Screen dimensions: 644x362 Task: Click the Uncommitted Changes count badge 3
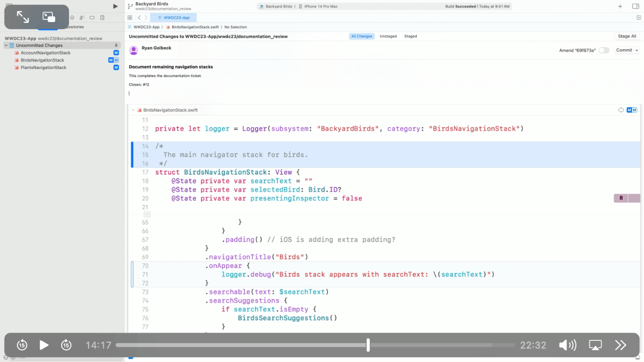pyautogui.click(x=116, y=46)
